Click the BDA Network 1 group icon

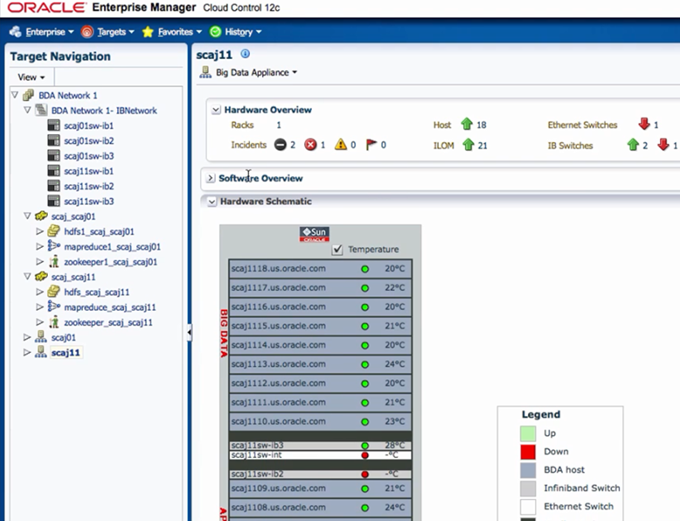(x=29, y=95)
